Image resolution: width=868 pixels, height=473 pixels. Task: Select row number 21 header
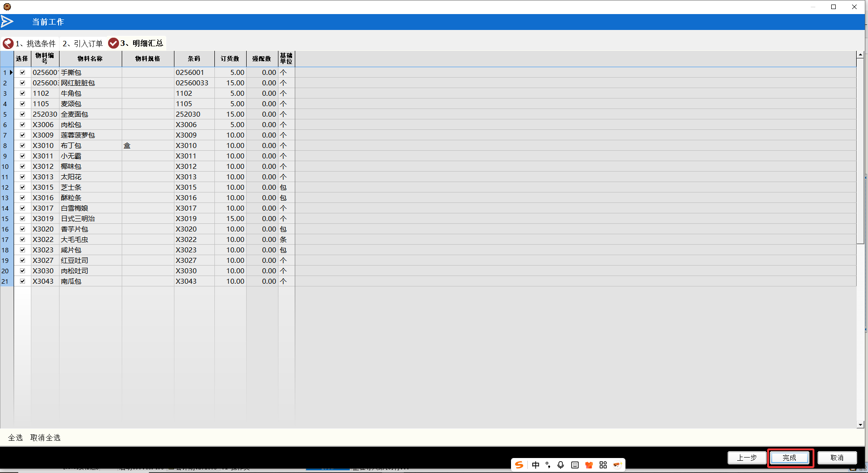tap(7, 281)
